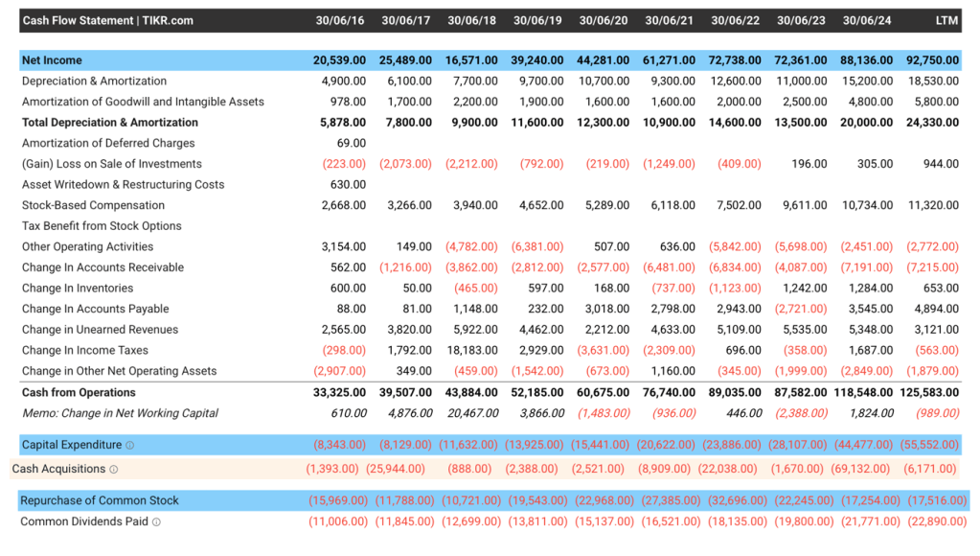
Task: Click the info icon beside Capital Expenditure
Action: (129, 445)
